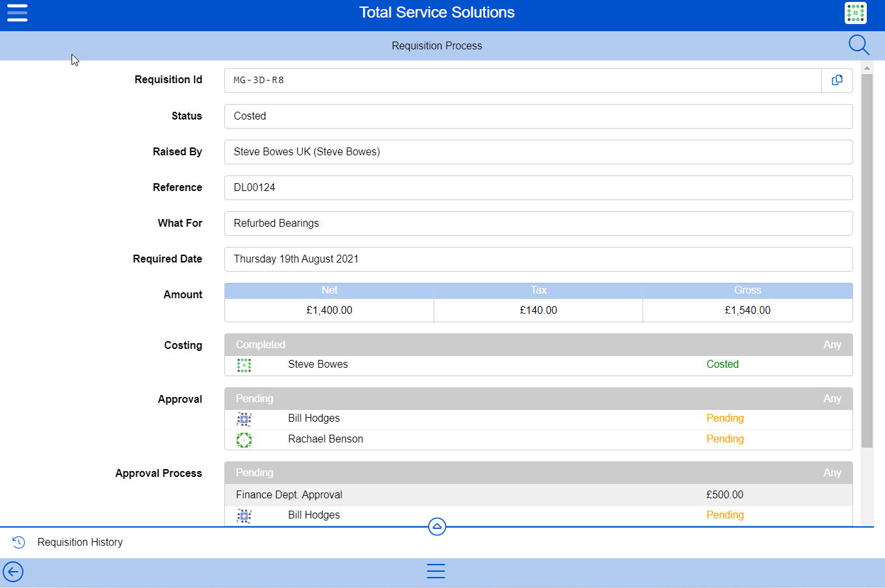Click the green Costed status text

pos(722,364)
